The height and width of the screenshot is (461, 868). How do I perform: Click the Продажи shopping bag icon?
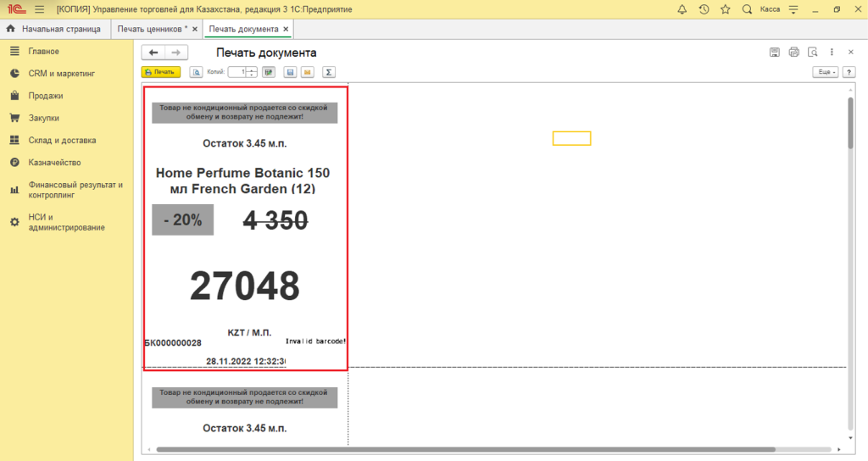point(15,96)
